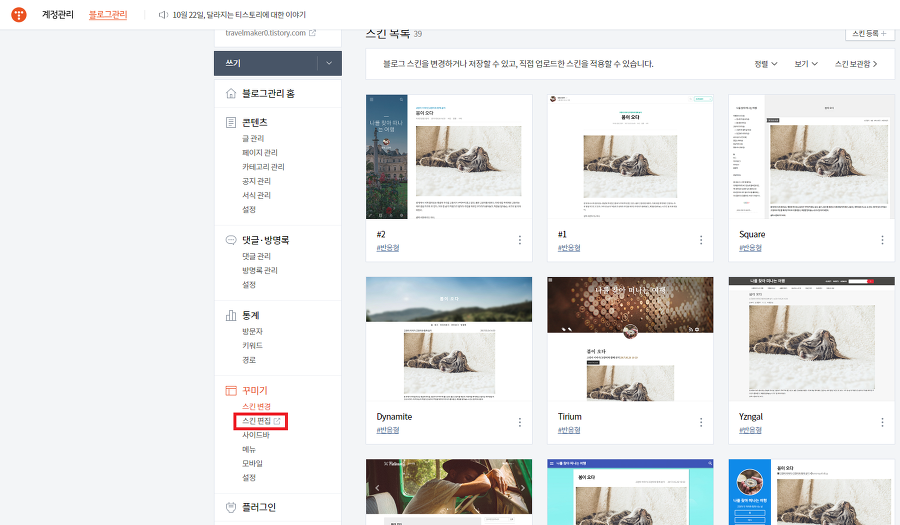Open more options for Yzngal skin
900x525 pixels.
click(x=882, y=422)
